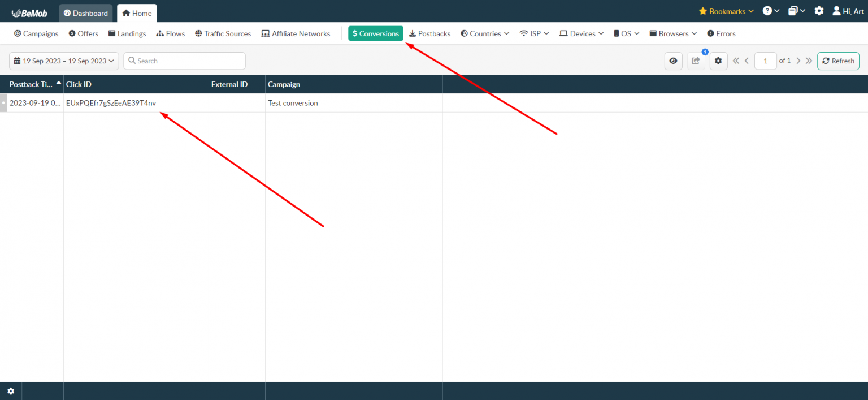Screen dimensions: 868x400
Task: Open the Conversions report
Action: pyautogui.click(x=375, y=33)
